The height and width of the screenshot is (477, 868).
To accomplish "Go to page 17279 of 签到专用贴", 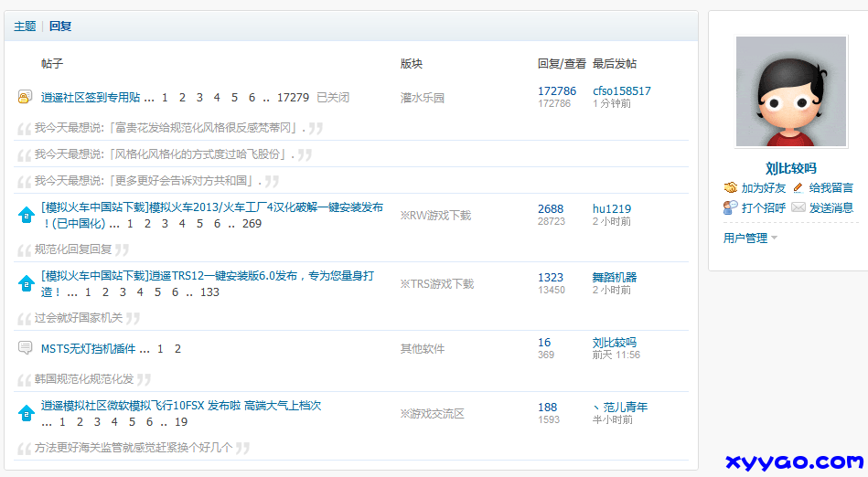I will (x=293, y=98).
